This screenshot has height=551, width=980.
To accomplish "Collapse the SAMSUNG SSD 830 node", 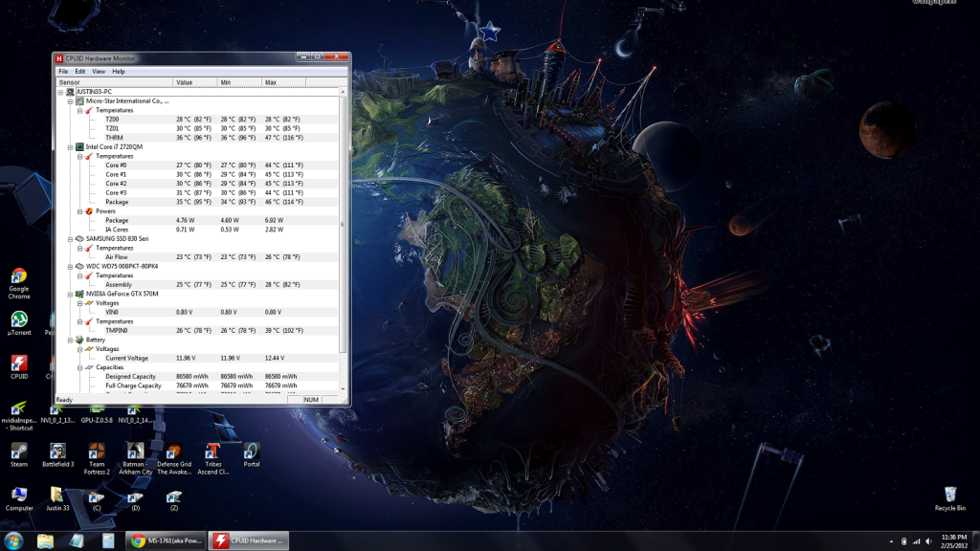I will (x=70, y=239).
